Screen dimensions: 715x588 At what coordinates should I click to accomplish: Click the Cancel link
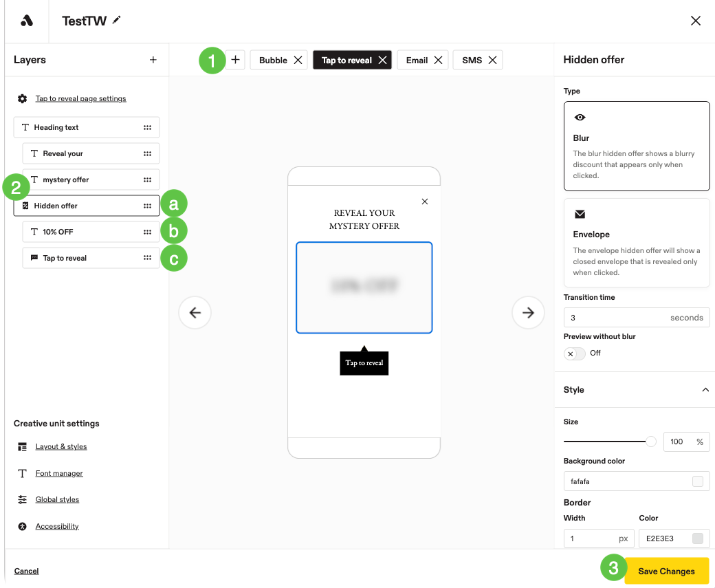click(x=26, y=571)
